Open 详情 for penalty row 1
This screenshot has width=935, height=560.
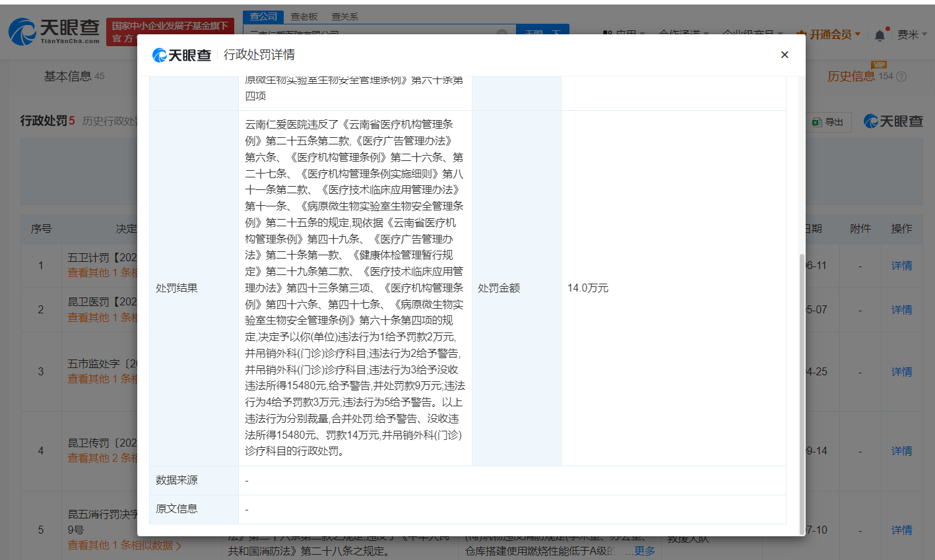pos(901,266)
